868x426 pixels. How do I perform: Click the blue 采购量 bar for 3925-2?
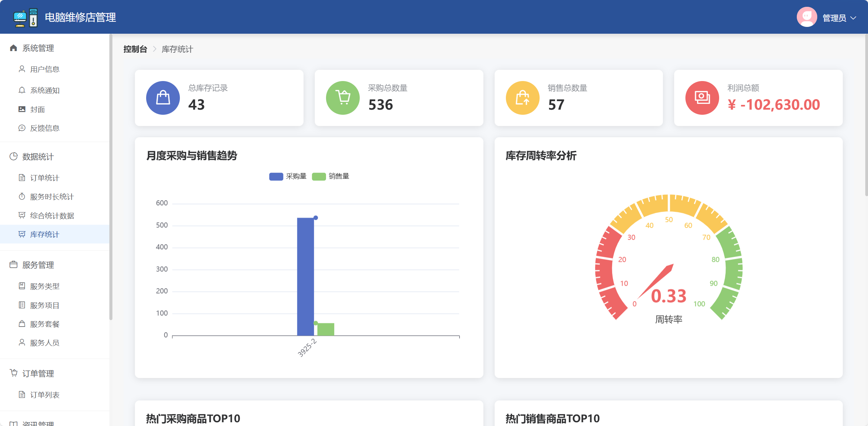point(306,277)
